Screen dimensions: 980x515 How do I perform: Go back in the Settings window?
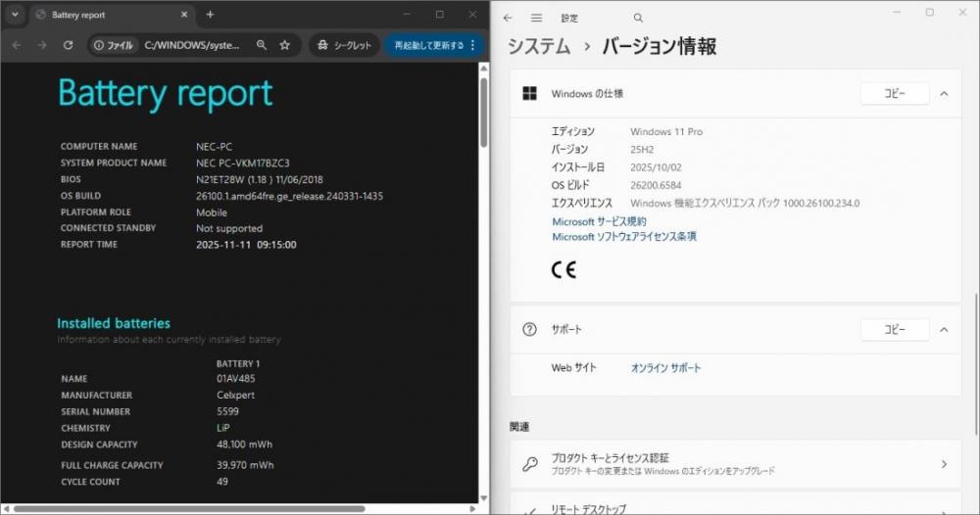(x=508, y=18)
